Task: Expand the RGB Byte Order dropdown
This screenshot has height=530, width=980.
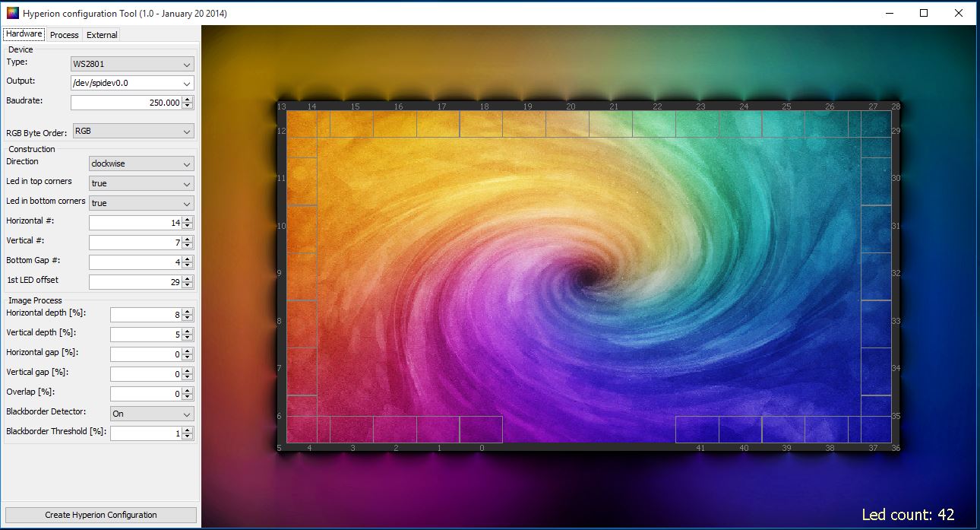Action: click(x=133, y=132)
